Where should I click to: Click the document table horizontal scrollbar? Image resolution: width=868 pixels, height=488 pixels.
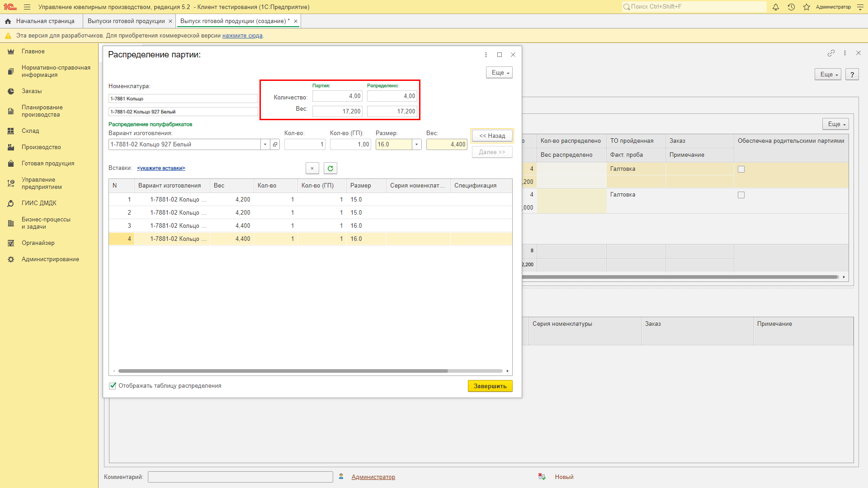tap(681, 277)
